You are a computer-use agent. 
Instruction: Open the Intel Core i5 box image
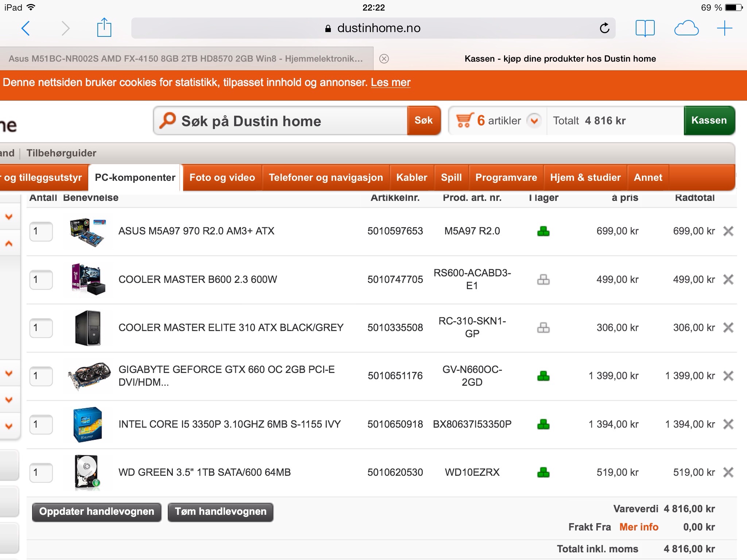(88, 424)
